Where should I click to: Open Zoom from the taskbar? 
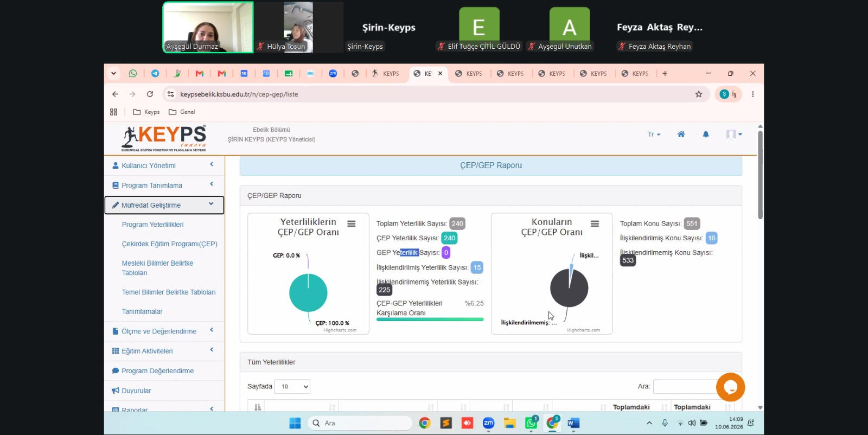[488, 423]
